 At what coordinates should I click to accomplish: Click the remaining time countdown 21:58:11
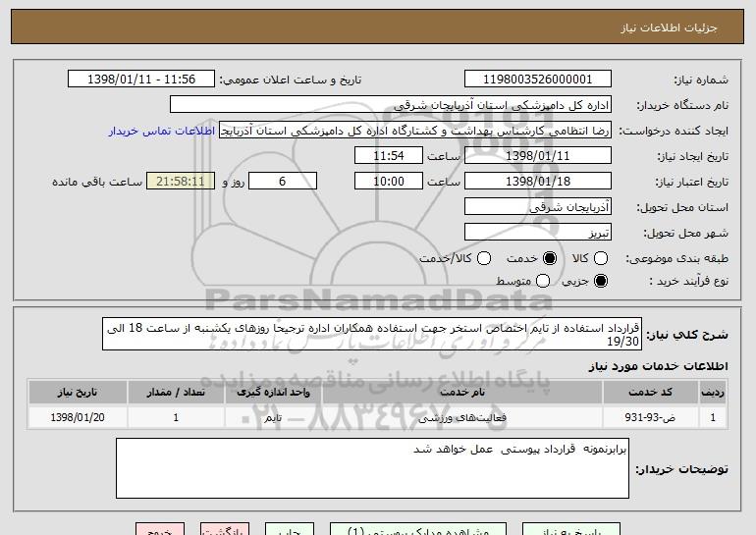(181, 182)
